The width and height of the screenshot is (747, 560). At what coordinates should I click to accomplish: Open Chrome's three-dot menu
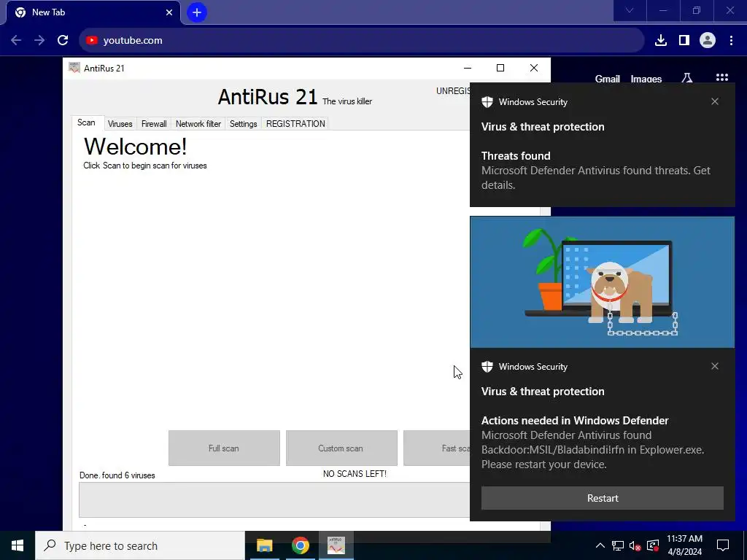tap(731, 41)
